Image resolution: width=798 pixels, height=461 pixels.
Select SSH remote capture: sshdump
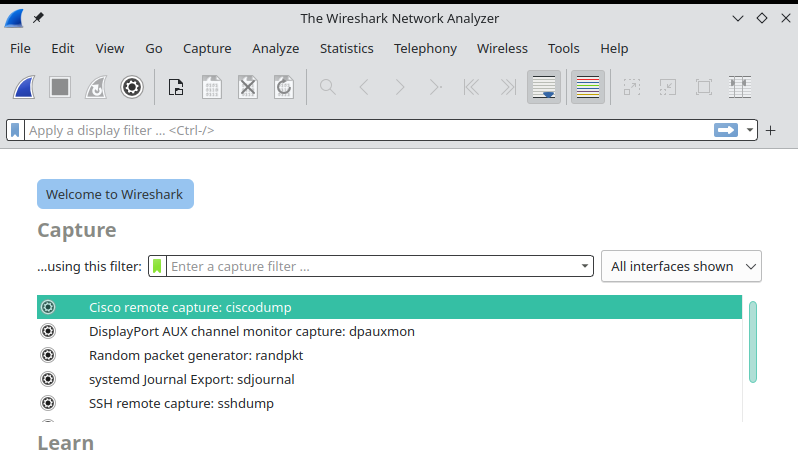[x=389, y=403]
